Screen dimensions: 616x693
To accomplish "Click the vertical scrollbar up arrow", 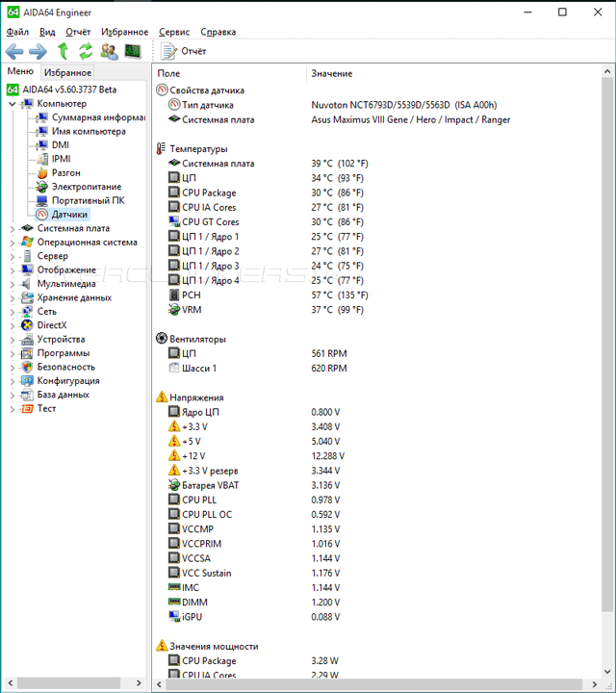I will tap(607, 71).
